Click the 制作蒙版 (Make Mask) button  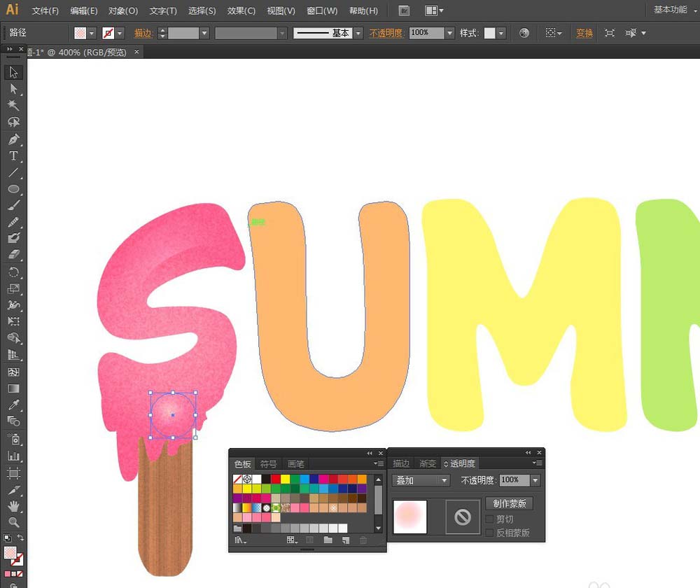[510, 503]
